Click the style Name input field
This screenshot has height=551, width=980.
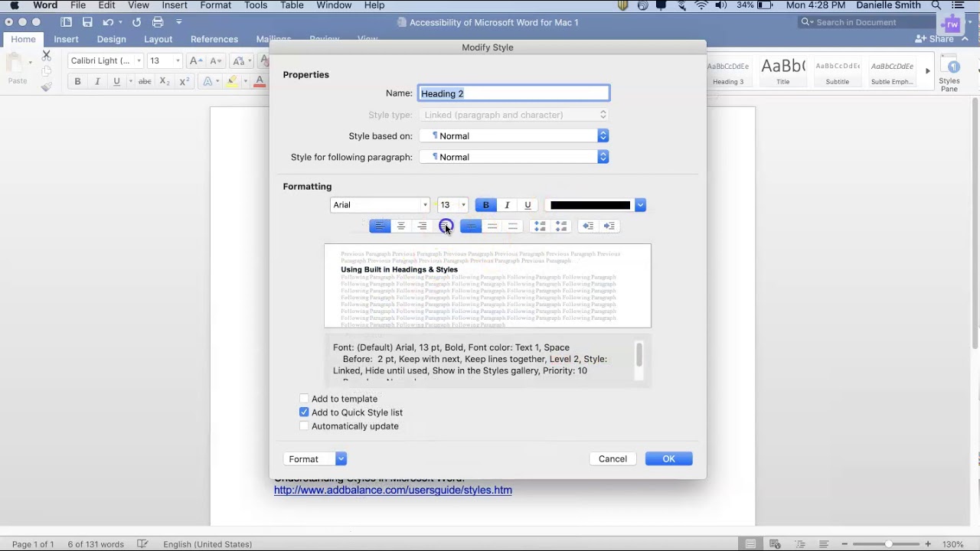coord(514,93)
